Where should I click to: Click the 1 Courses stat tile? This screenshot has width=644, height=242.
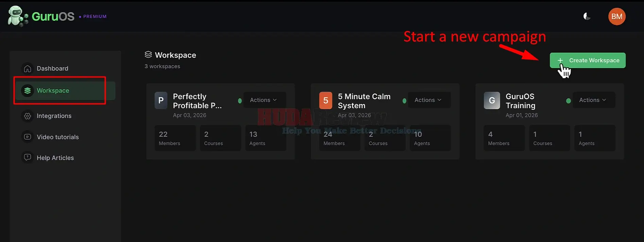tap(549, 138)
